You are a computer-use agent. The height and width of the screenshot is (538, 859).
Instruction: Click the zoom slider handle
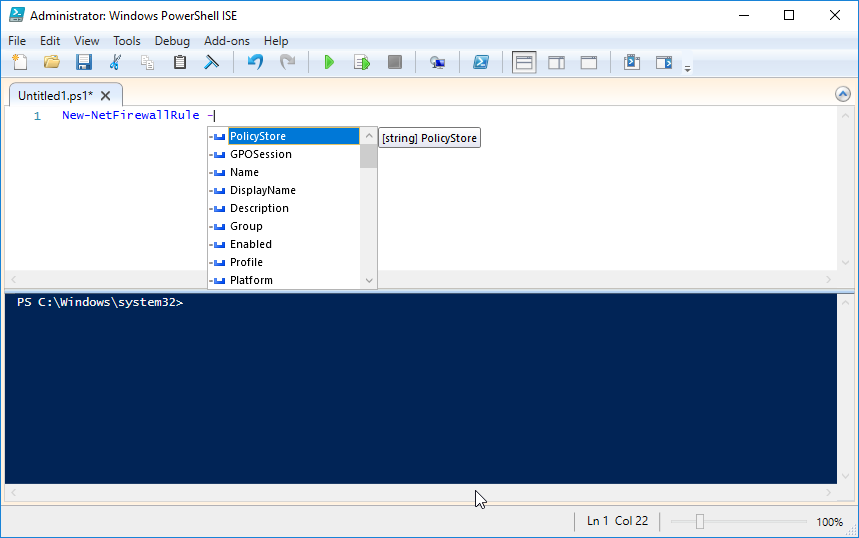point(700,522)
